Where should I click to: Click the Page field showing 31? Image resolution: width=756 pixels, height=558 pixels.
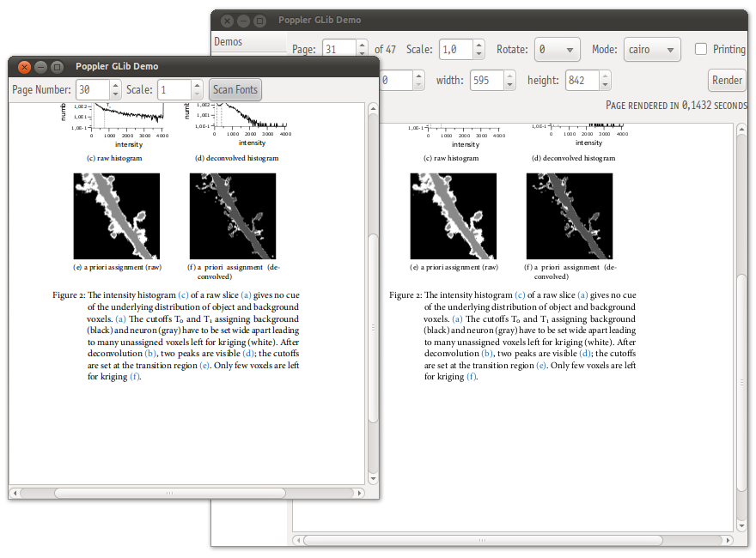338,50
